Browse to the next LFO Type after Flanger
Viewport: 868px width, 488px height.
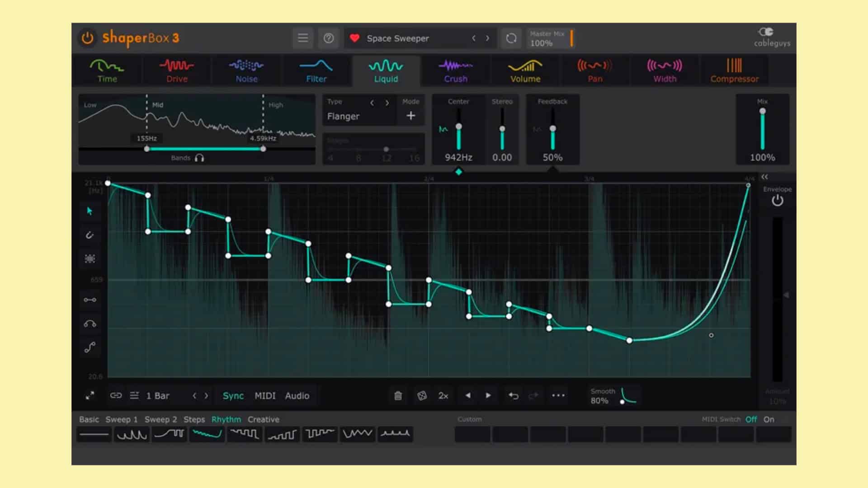[387, 103]
